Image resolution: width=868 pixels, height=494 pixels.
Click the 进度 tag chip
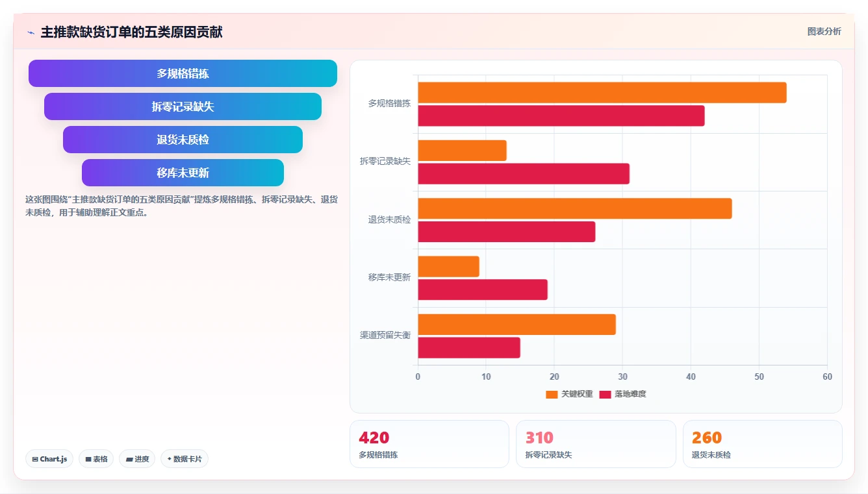tap(137, 459)
